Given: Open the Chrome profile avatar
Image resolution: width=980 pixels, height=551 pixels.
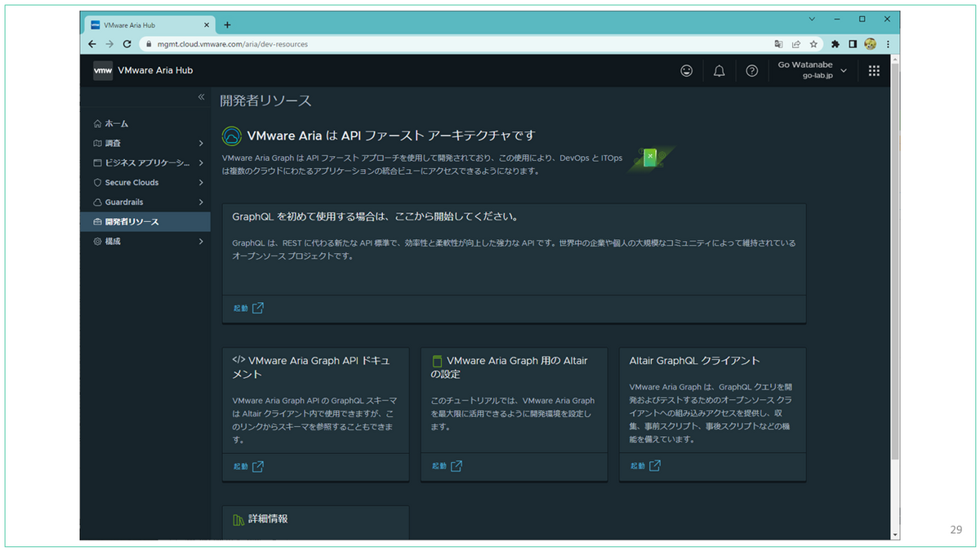Looking at the screenshot, I should (870, 44).
